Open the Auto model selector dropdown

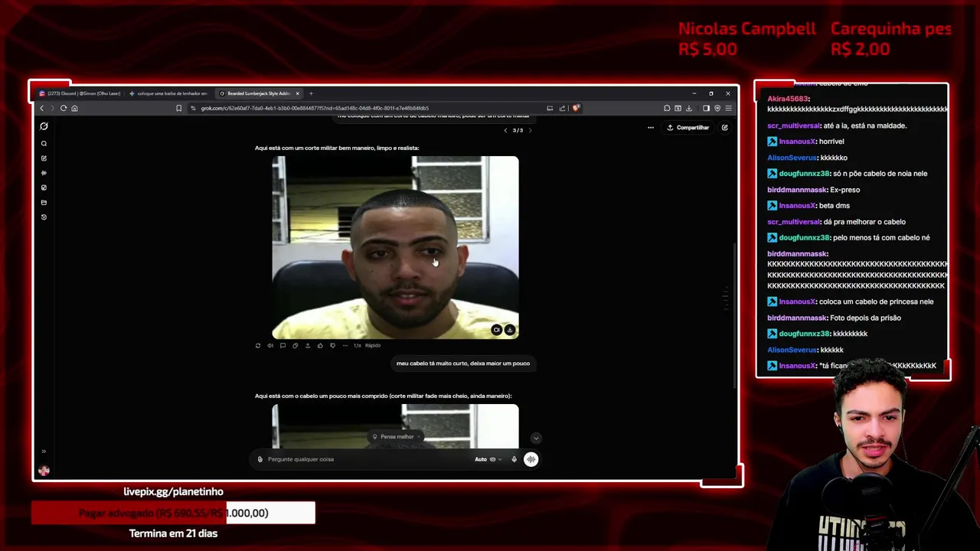click(x=488, y=459)
